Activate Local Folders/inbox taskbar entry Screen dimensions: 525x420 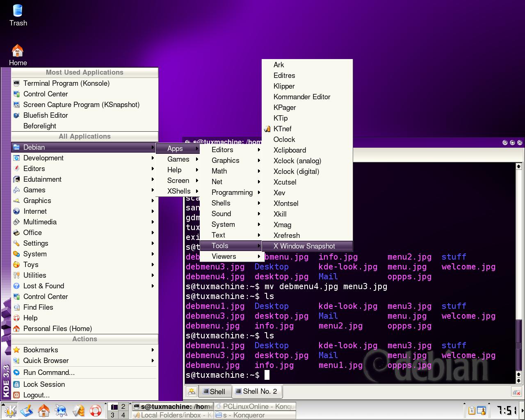coord(173,415)
